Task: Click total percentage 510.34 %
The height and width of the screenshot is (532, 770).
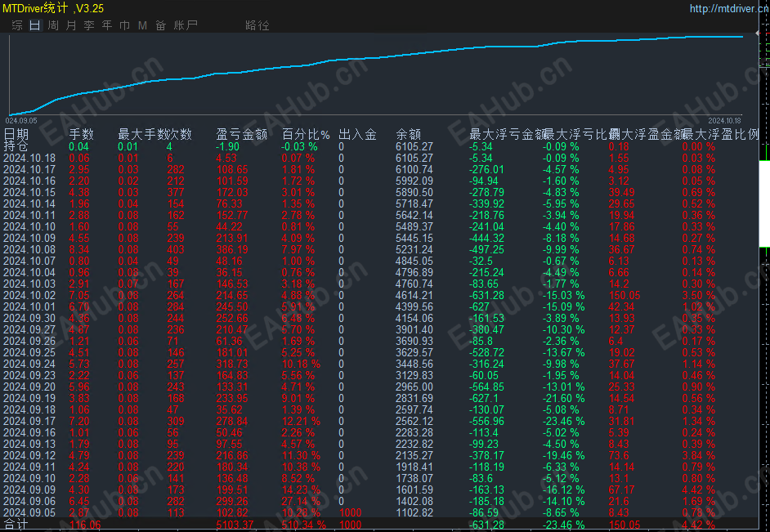Action: pyautogui.click(x=304, y=525)
